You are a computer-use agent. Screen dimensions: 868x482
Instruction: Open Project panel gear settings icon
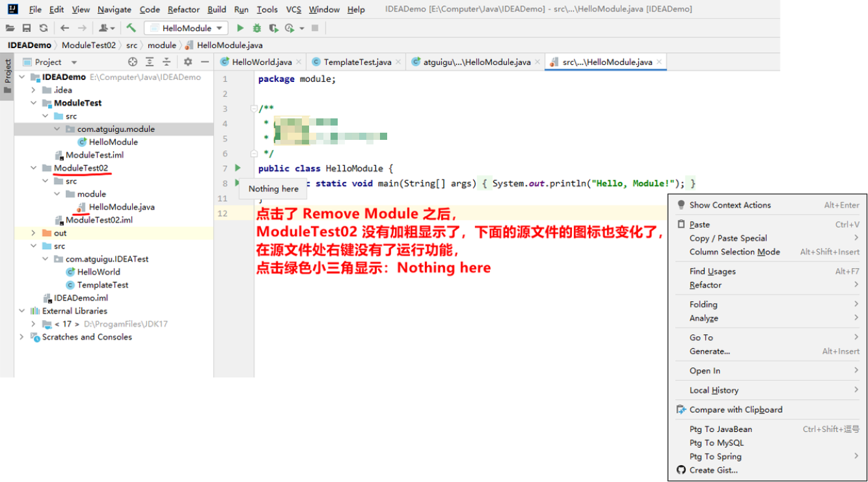(x=188, y=62)
